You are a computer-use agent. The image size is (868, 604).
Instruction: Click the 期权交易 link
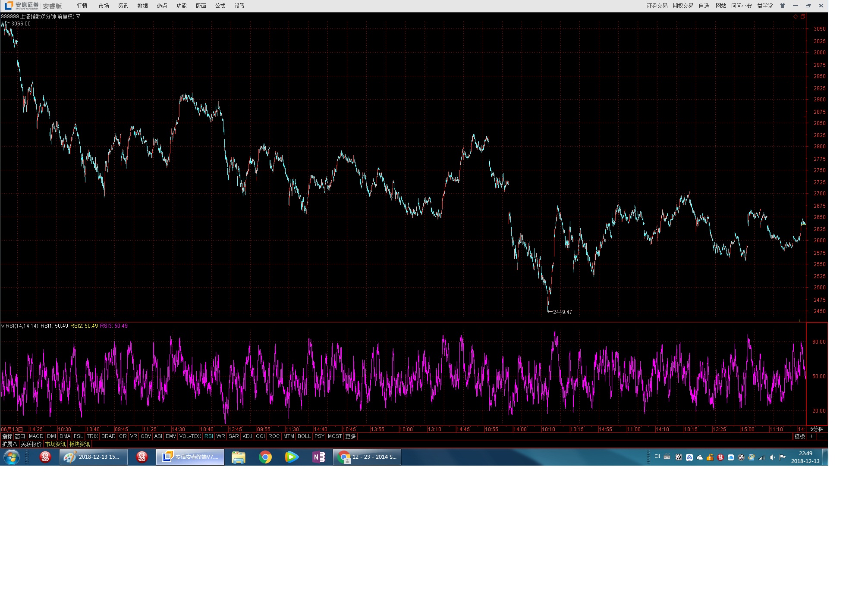click(x=683, y=6)
